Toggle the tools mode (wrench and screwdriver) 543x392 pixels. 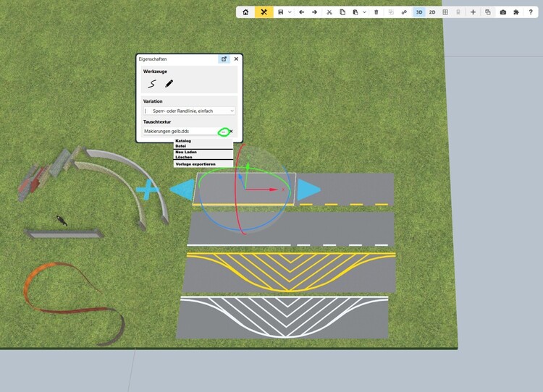click(264, 12)
